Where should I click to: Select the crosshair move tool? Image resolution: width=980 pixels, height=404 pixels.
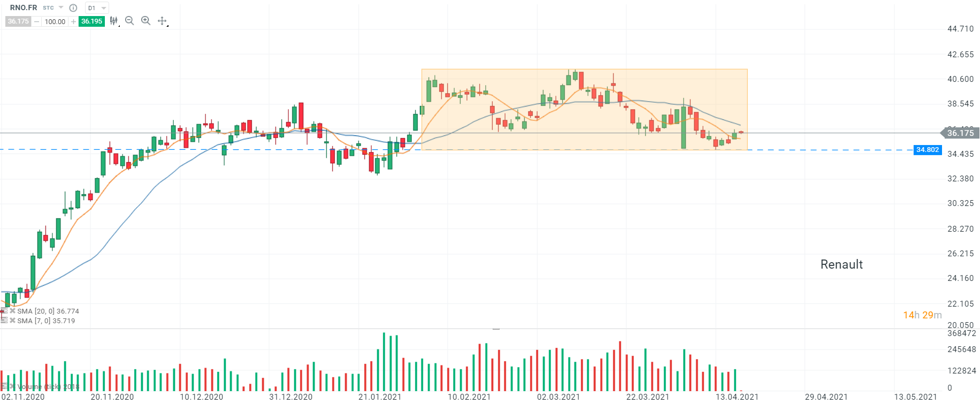[x=162, y=21]
